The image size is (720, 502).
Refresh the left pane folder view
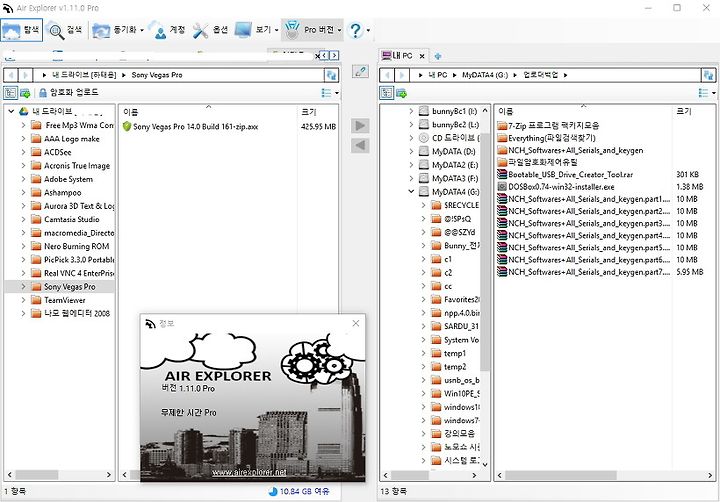pos(331,75)
